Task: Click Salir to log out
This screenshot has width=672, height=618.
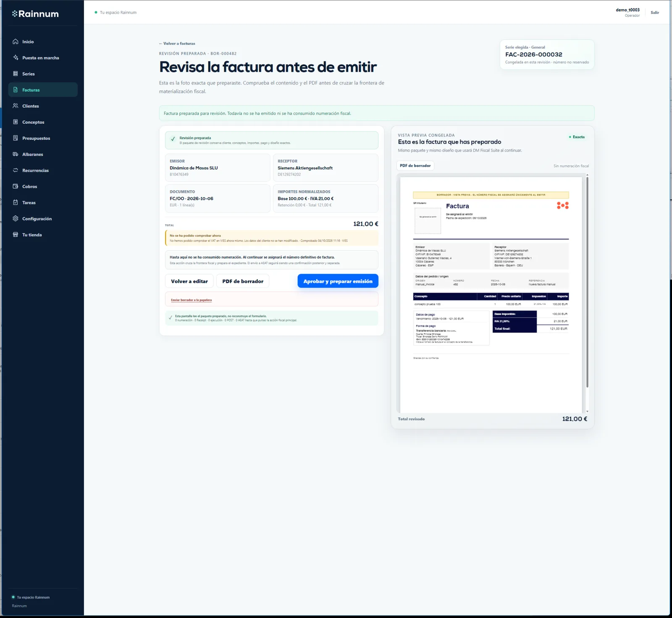Action: [x=655, y=13]
